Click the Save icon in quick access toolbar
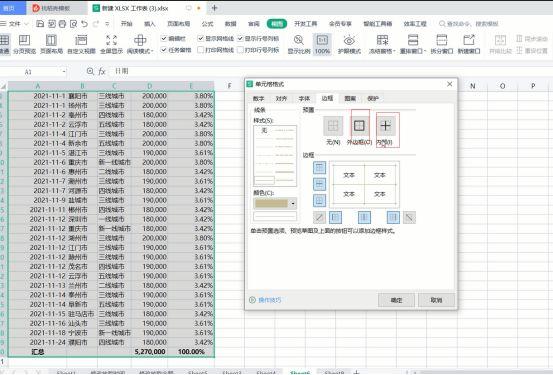The image size is (553, 375). [40, 24]
